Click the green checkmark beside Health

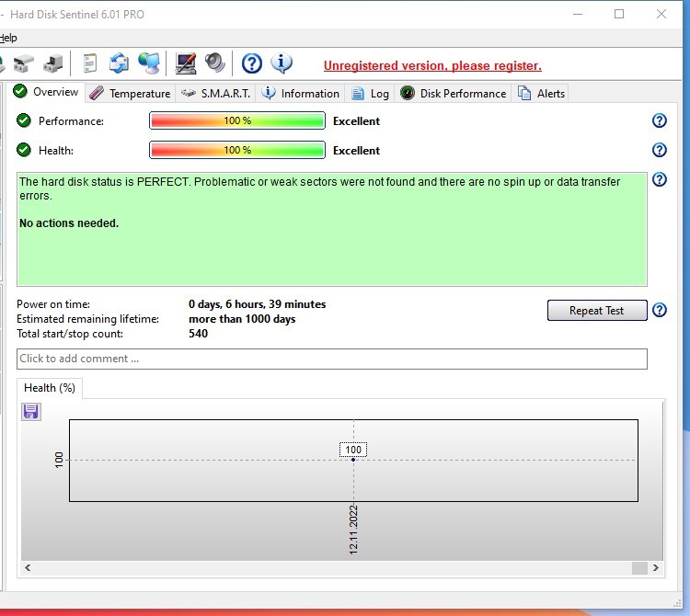click(x=24, y=150)
